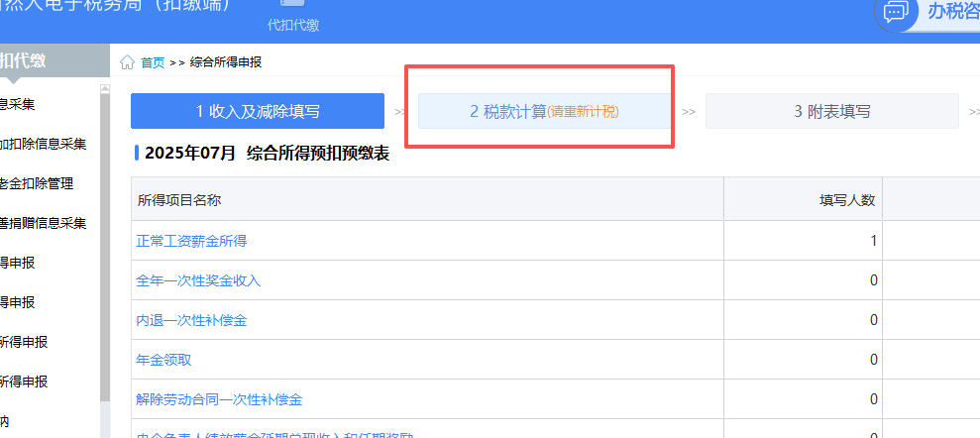The height and width of the screenshot is (438, 980).
Task: Open 内退一次性补偿金 entry
Action: coord(191,320)
